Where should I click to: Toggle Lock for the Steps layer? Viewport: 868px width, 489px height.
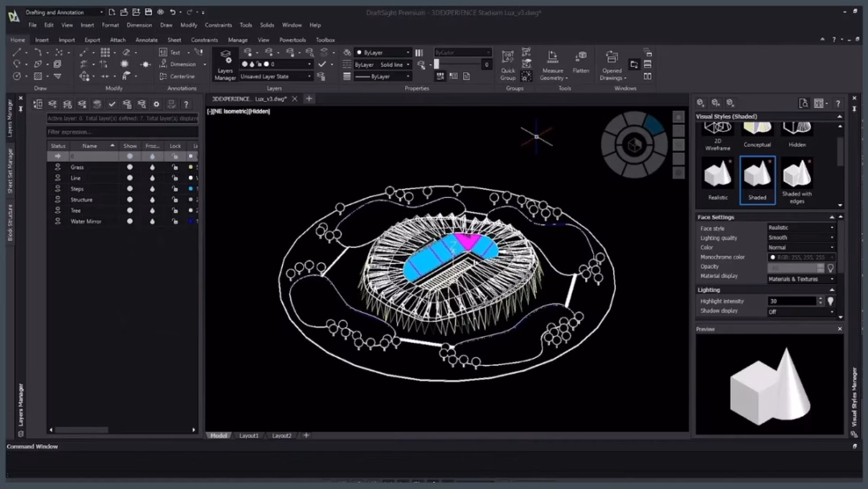click(175, 189)
